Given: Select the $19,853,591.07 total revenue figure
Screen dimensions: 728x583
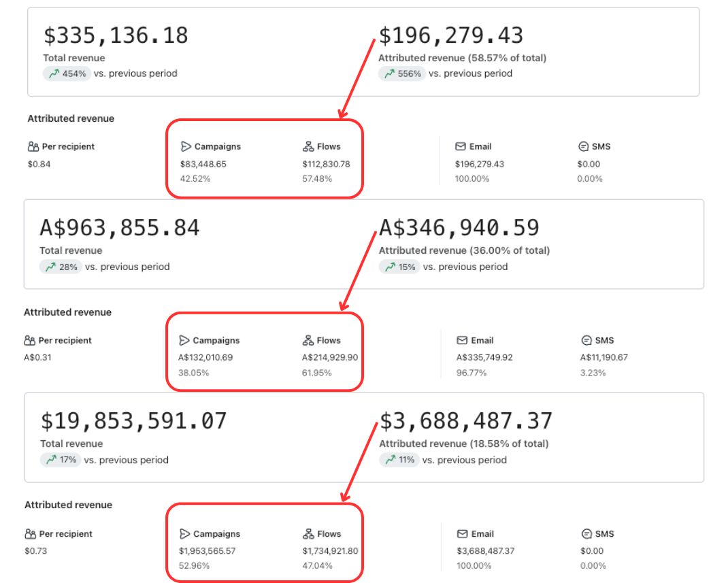Looking at the screenshot, I should tap(133, 421).
